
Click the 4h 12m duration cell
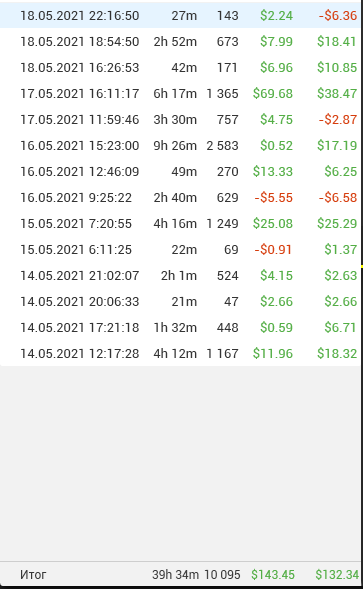coord(175,353)
